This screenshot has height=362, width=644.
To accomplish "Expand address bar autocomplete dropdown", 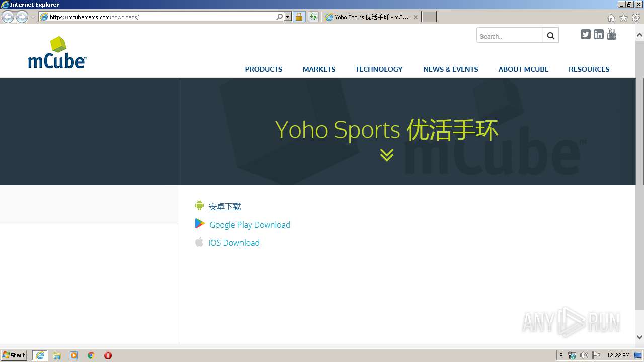I will pyautogui.click(x=288, y=17).
